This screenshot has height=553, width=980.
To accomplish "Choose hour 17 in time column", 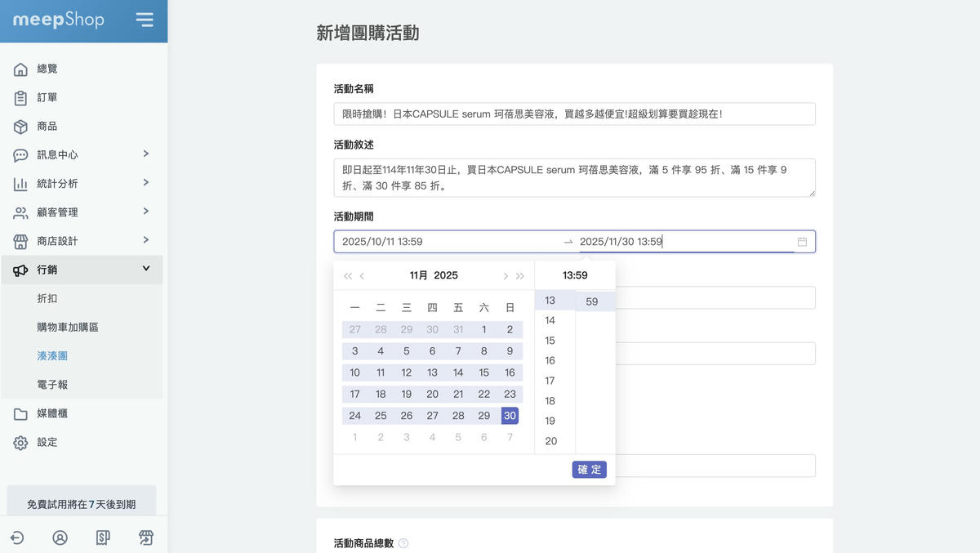I will pyautogui.click(x=550, y=381).
